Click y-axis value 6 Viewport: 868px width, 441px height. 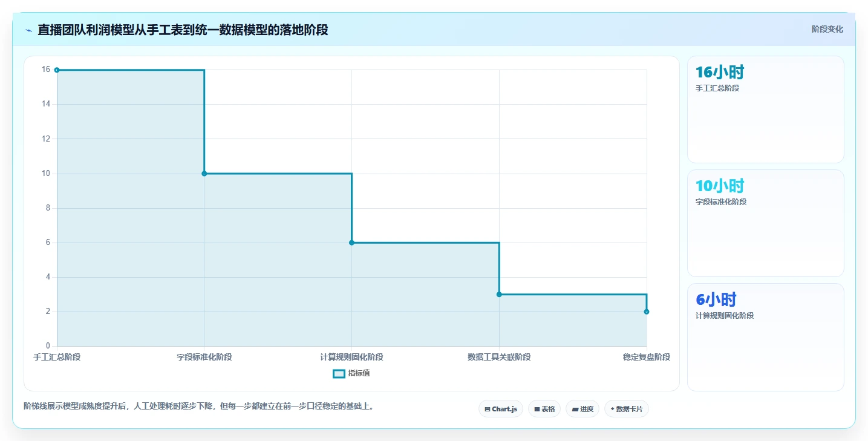[48, 243]
